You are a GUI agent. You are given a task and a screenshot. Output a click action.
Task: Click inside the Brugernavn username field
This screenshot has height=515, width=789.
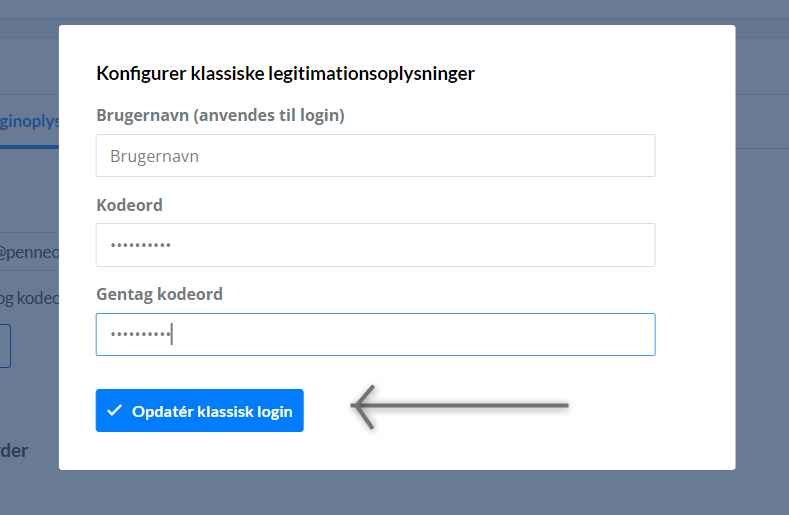[x=375, y=156]
